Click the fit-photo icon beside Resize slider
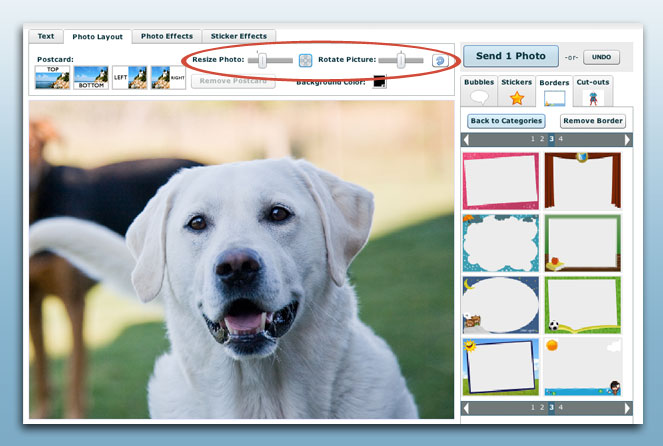This screenshot has height=446, width=663. coord(305,60)
